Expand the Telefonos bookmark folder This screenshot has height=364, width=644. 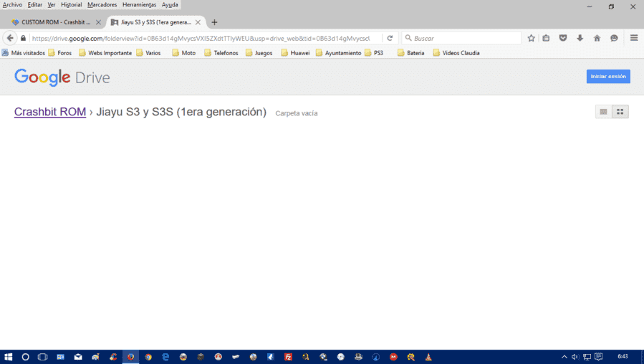[221, 53]
